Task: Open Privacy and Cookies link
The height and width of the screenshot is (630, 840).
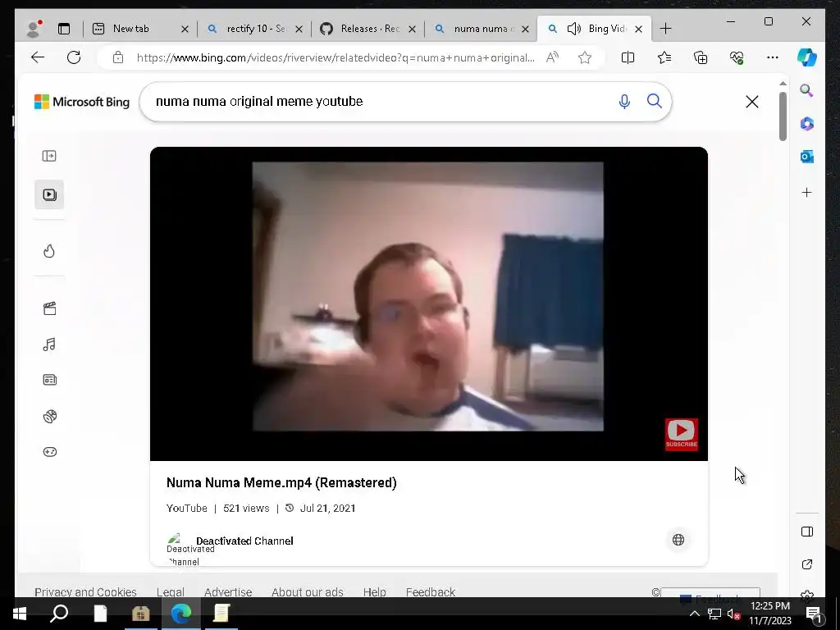Action: pos(85,592)
